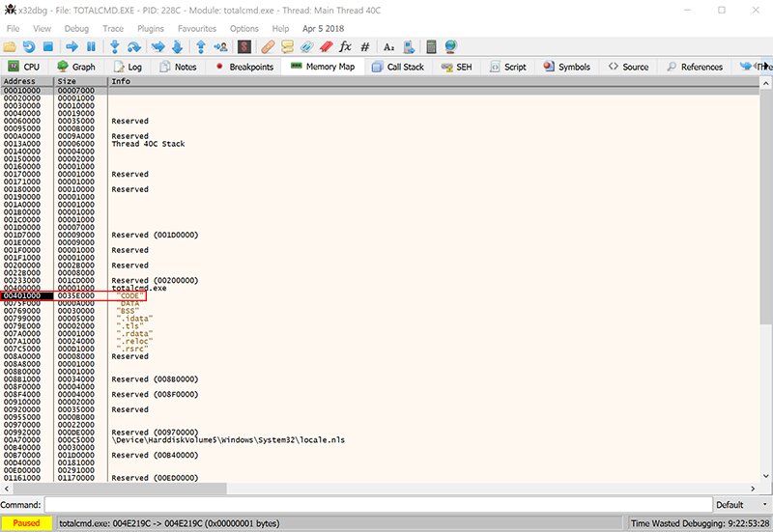
Task: Open the Plugins menu
Action: coord(151,29)
